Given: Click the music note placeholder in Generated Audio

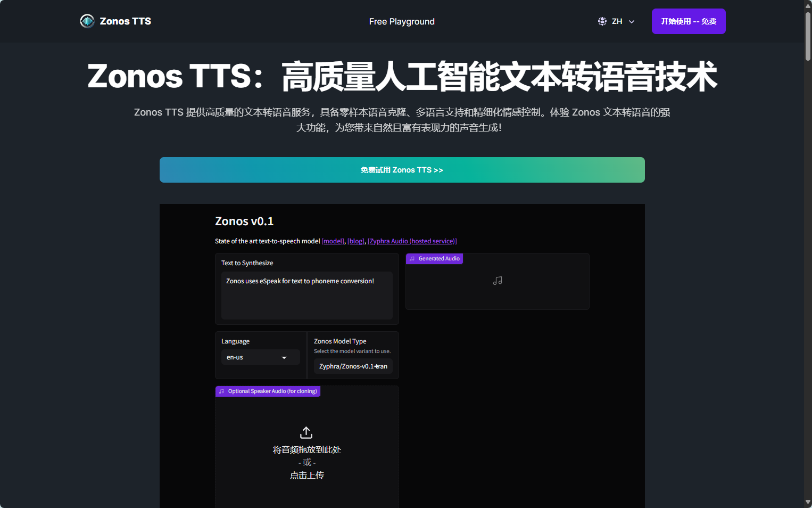Looking at the screenshot, I should (x=498, y=281).
